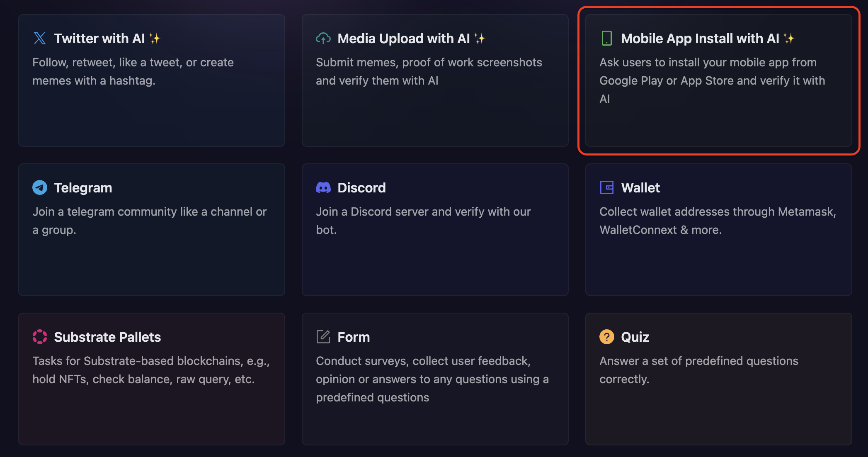The image size is (868, 457).
Task: Choose the Wallet card description text
Action: click(x=718, y=221)
